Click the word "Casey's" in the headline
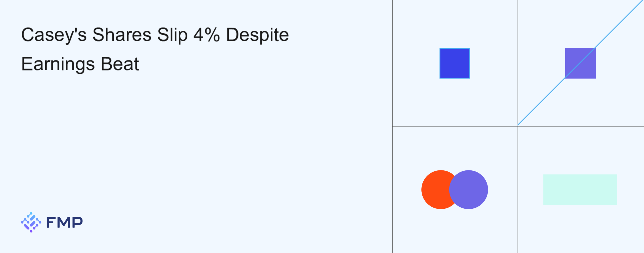The width and height of the screenshot is (644, 253). pos(54,35)
